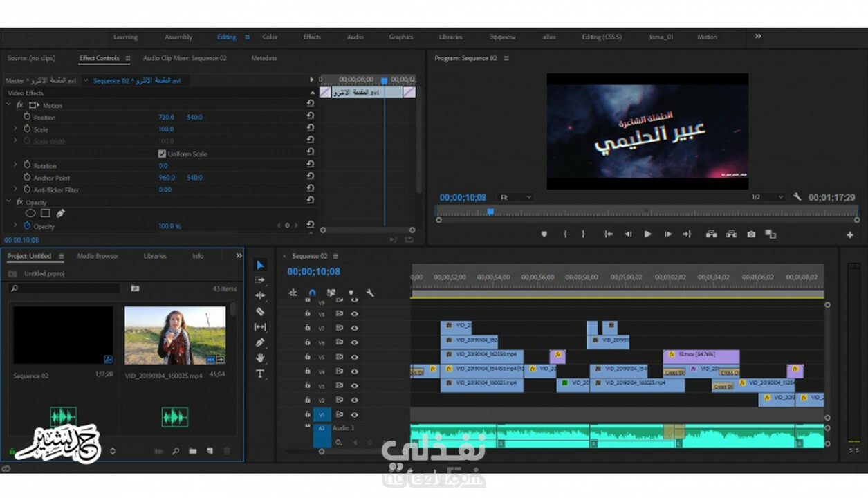Expand the Scale property
Image resolution: width=868 pixels, height=498 pixels.
pyautogui.click(x=15, y=129)
